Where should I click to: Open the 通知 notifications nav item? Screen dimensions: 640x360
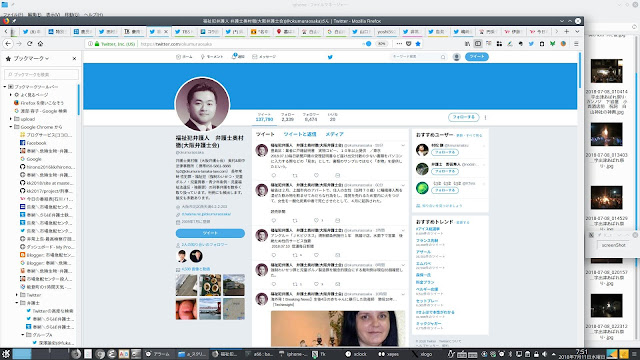click(x=238, y=57)
